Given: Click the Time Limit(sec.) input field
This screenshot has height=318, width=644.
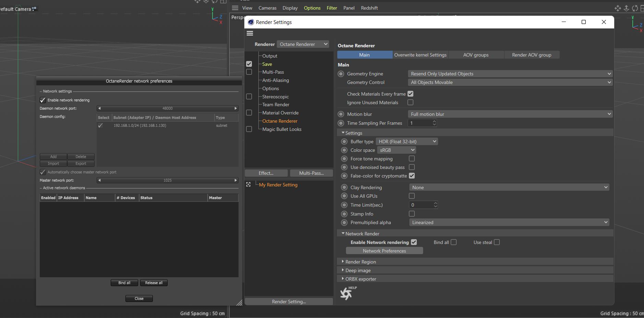Looking at the screenshot, I should (421, 205).
